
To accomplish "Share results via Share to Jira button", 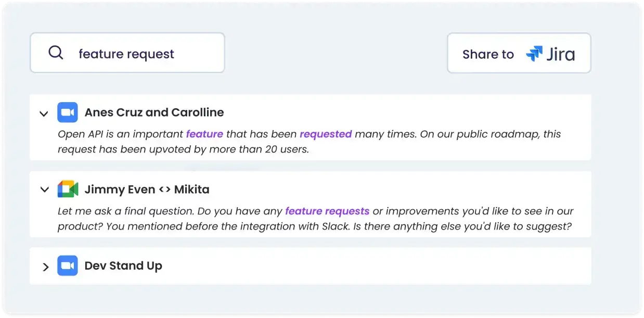I will (x=519, y=54).
